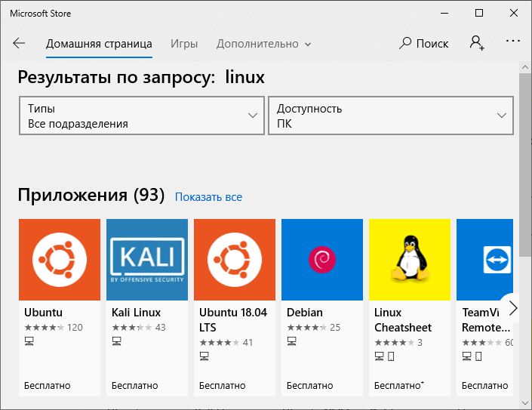The height and width of the screenshot is (410, 532).
Task: Click mobile icon under Linux Cheatsheet
Action: click(x=391, y=356)
